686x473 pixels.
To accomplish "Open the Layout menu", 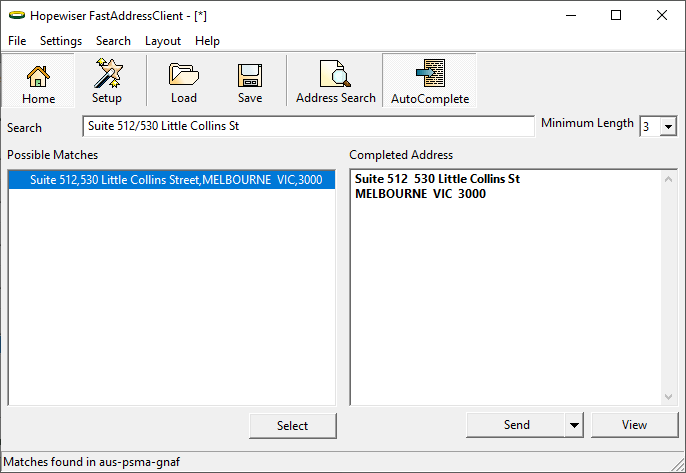I will click(x=163, y=41).
